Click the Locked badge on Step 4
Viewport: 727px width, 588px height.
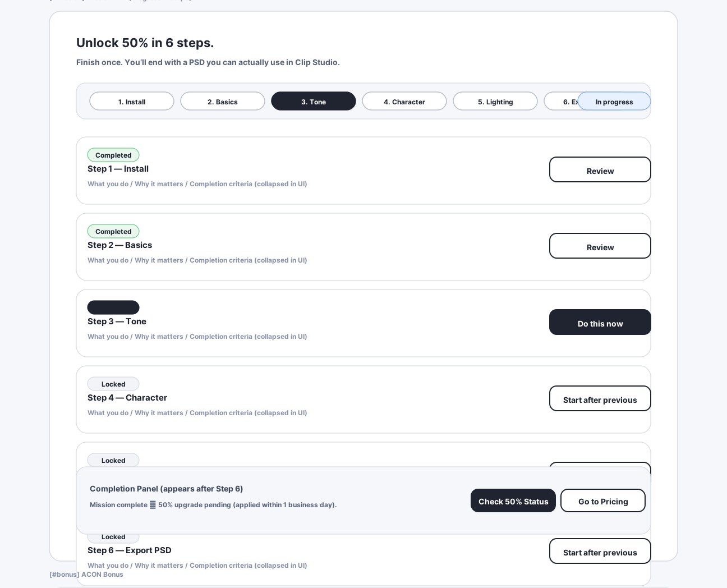pyautogui.click(x=113, y=384)
